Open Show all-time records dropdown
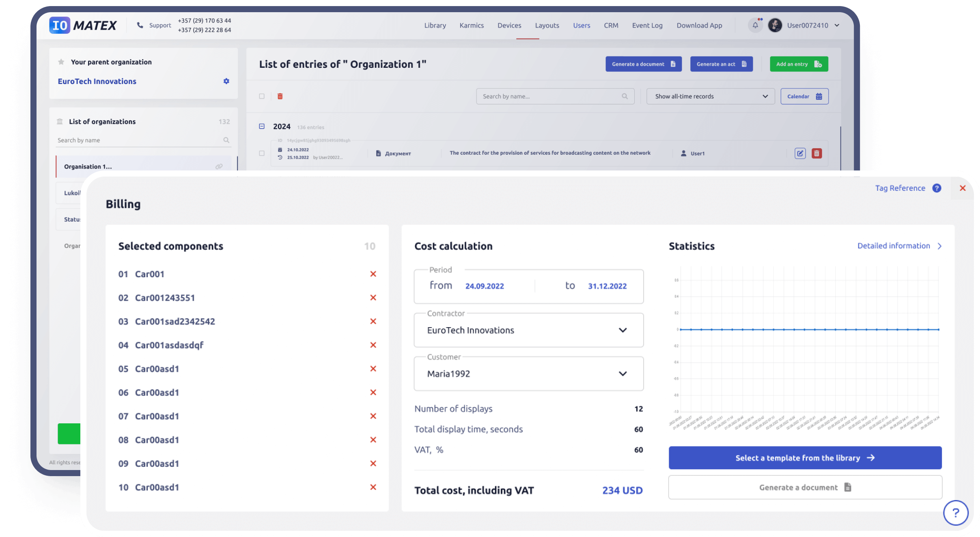Screen dimensions: 980x537 coord(711,96)
